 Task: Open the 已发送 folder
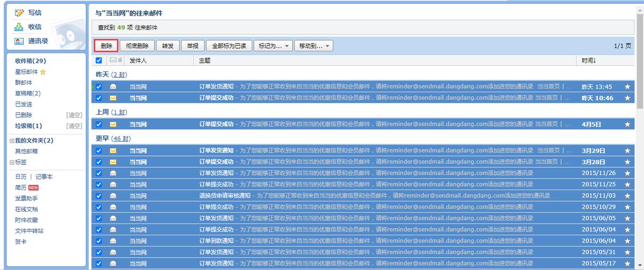pyautogui.click(x=24, y=104)
